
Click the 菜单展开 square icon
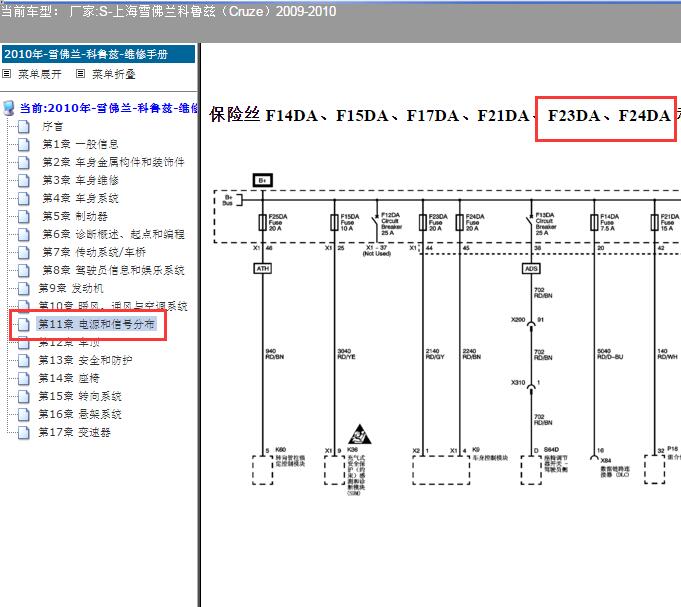point(7,74)
